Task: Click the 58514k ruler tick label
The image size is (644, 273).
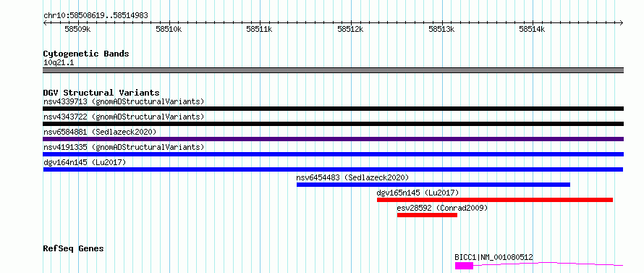Action: (x=532, y=29)
